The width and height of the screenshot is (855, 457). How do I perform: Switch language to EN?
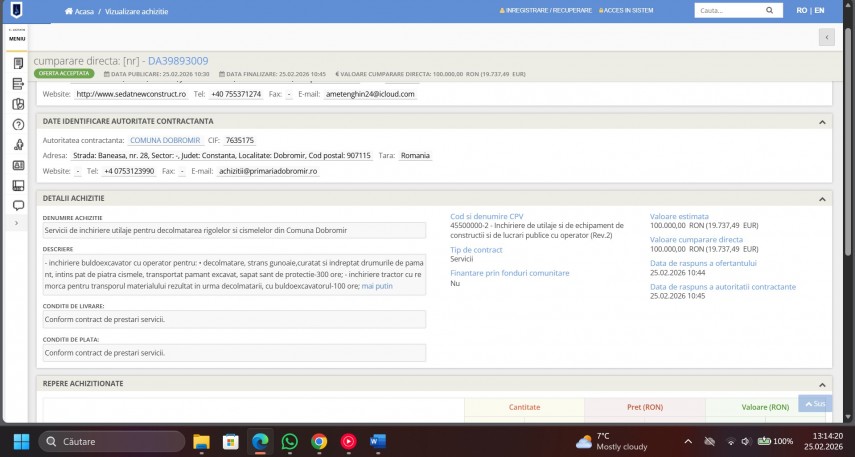(x=820, y=10)
